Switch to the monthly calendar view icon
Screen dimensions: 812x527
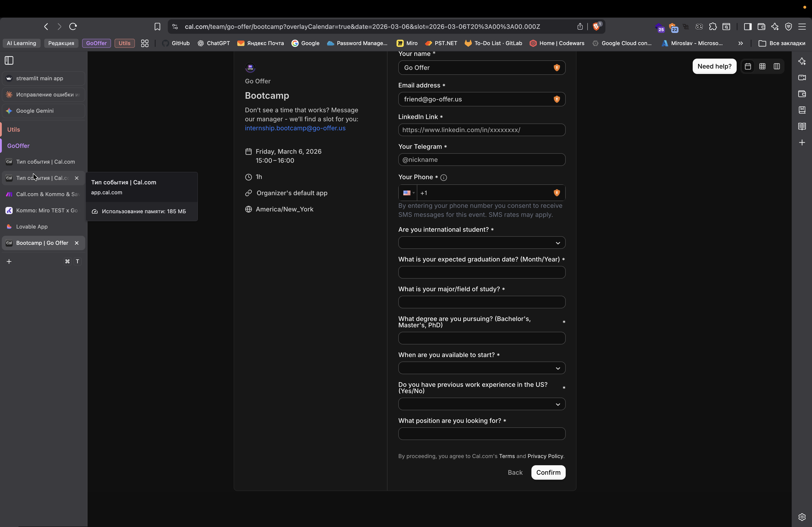747,66
